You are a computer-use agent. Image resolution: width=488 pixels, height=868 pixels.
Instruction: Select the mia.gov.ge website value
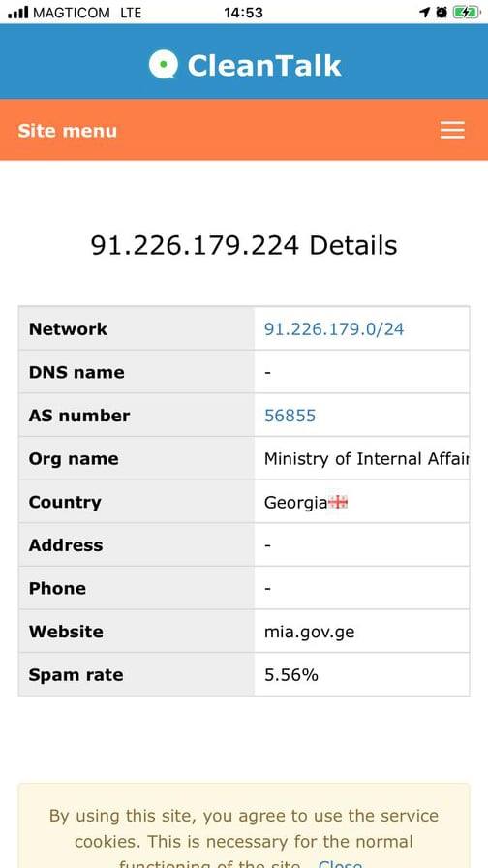(309, 632)
